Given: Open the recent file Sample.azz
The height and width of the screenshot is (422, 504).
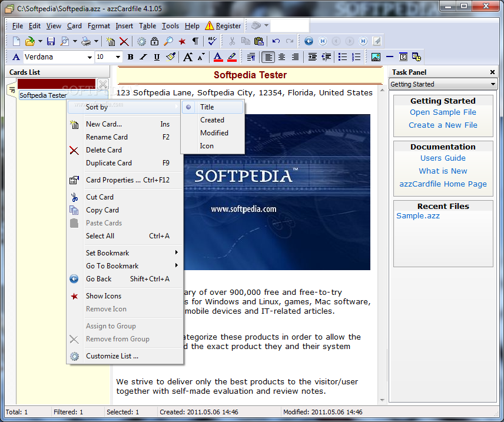Looking at the screenshot, I should pyautogui.click(x=418, y=215).
